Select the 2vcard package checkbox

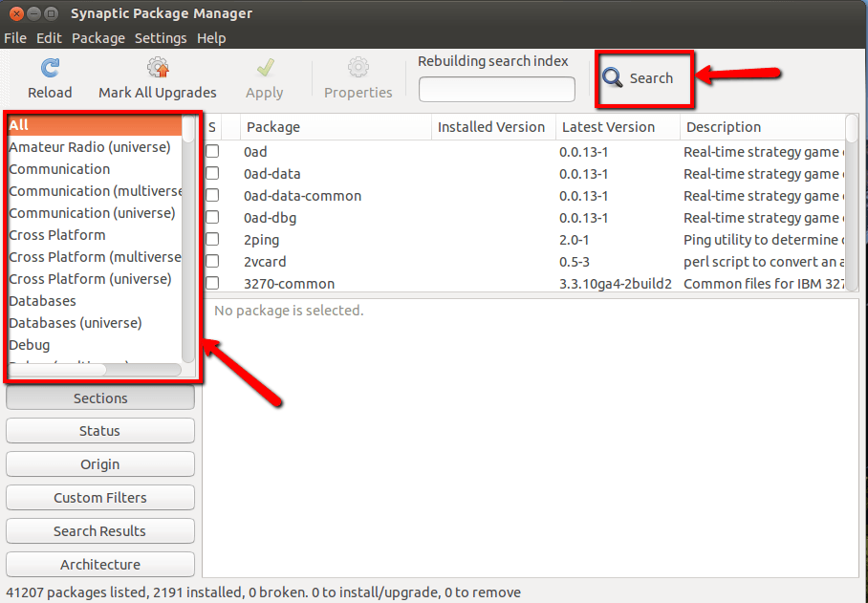point(212,262)
